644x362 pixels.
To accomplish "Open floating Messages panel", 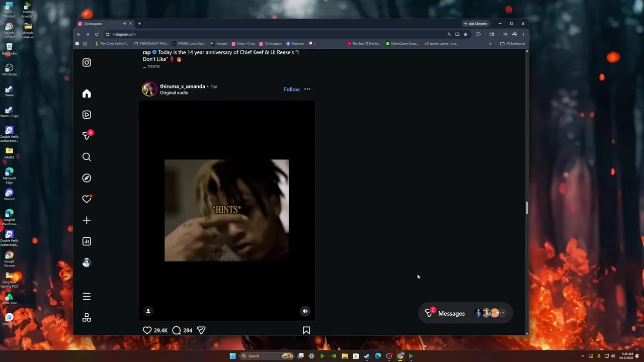I will (465, 313).
